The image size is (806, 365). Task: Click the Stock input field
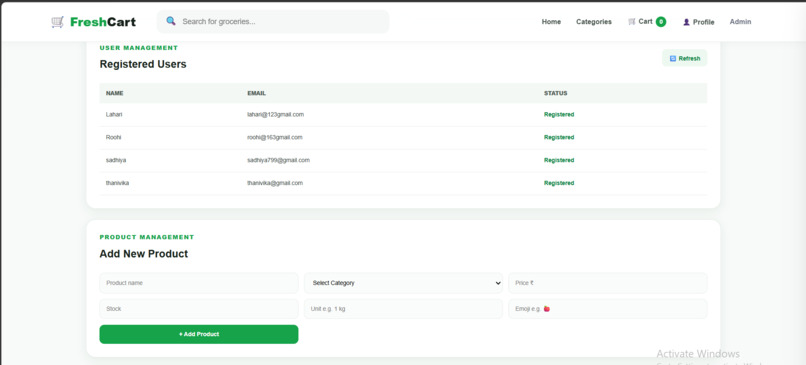click(x=199, y=309)
